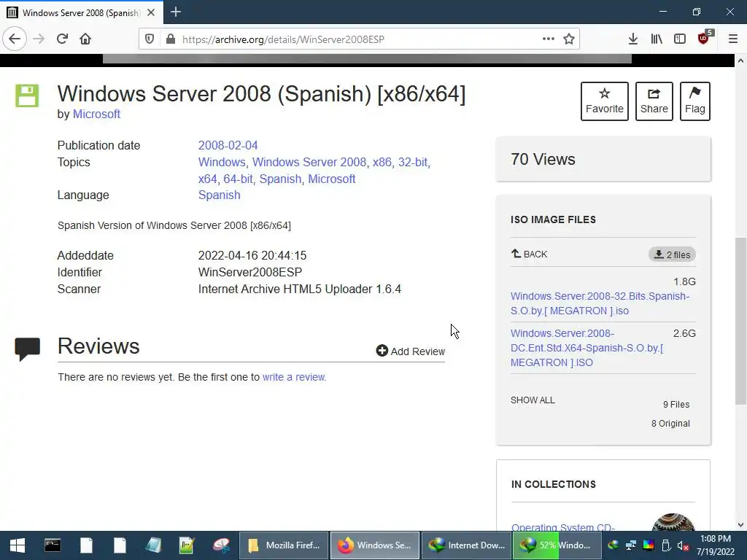747x560 pixels.
Task: Click the vertical page scrollbar thumb
Action: (740, 321)
